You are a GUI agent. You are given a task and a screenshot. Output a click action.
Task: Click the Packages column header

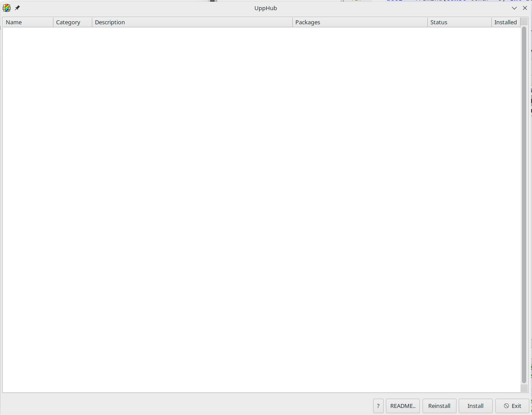(360, 22)
